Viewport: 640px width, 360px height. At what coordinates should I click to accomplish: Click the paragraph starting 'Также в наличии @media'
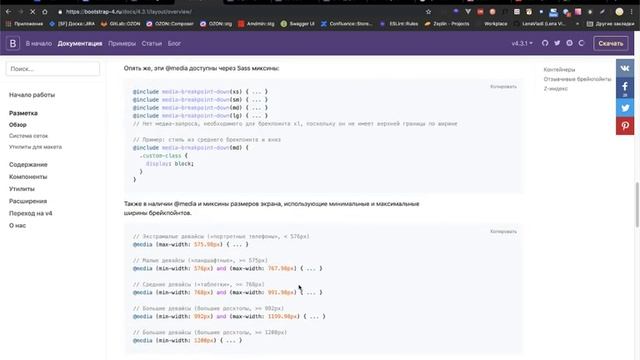(x=271, y=208)
